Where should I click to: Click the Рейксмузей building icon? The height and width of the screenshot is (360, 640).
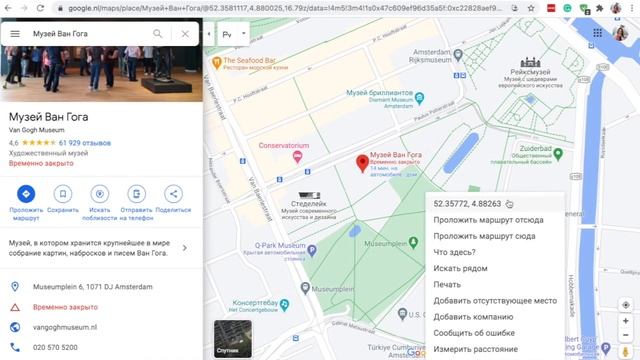pos(530,62)
